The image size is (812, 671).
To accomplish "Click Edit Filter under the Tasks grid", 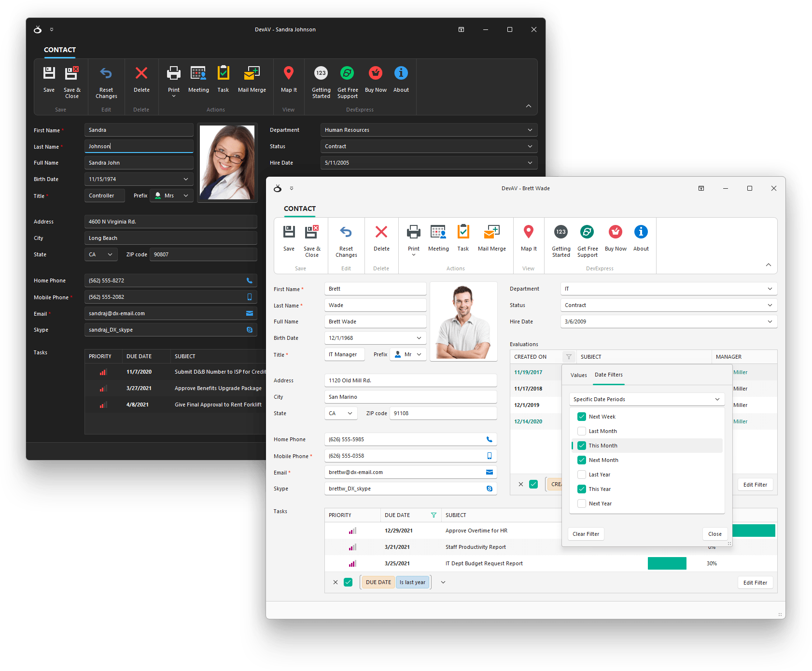I will [x=755, y=583].
